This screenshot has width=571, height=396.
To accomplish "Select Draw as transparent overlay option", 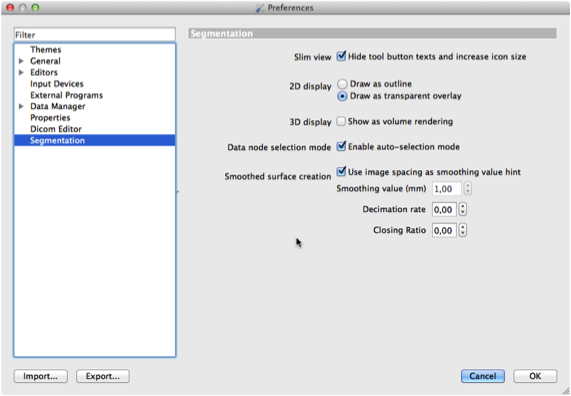I will (x=342, y=96).
